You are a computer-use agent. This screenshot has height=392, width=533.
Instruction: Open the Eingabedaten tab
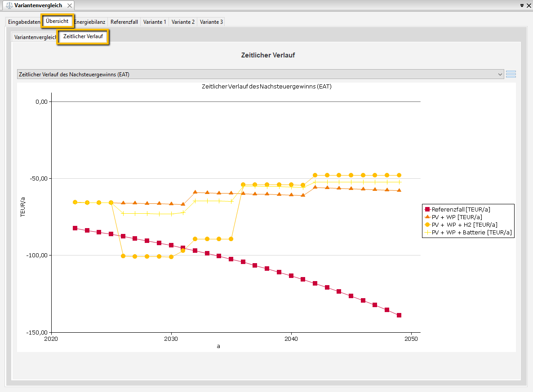click(x=24, y=22)
